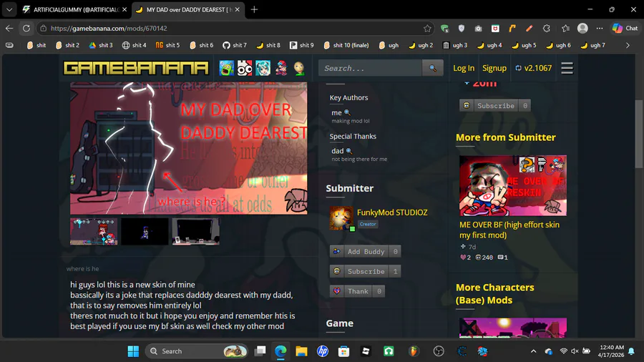Open the notification bell
Screen dimensions: 644x362
pyautogui.click(x=631, y=351)
